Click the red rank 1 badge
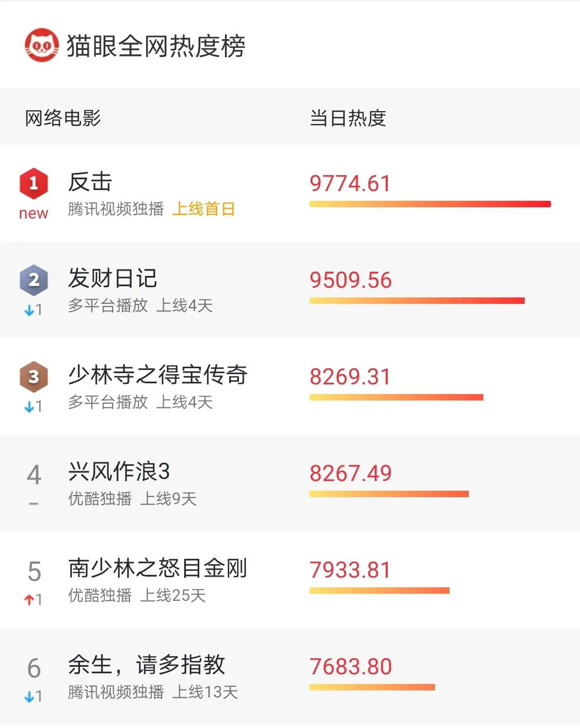The width and height of the screenshot is (580, 728). click(34, 183)
